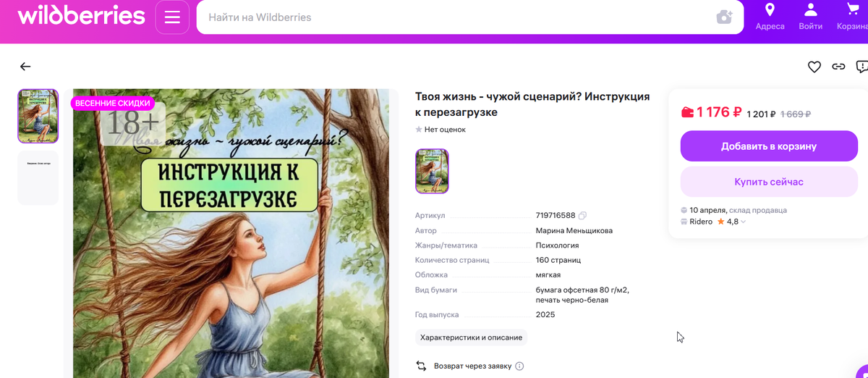868x378 pixels.
Task: Click the Нет оценок rating text
Action: coord(445,130)
